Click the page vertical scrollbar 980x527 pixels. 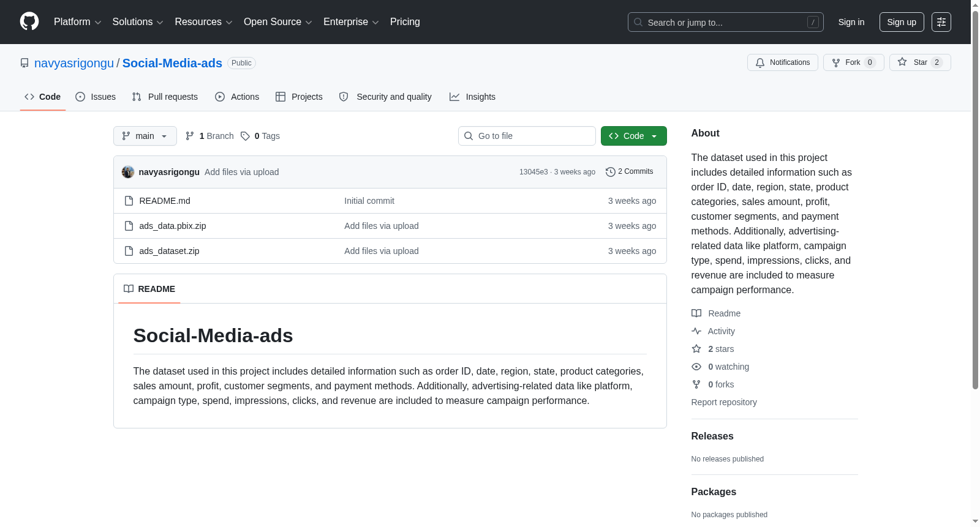(975, 200)
